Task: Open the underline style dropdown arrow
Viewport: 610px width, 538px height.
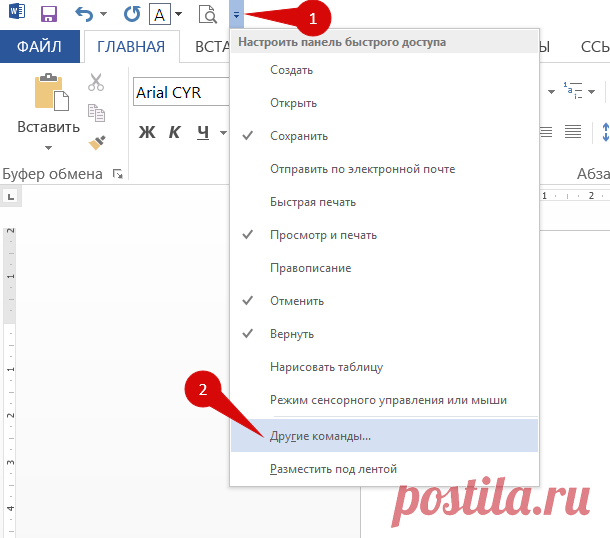Action: pyautogui.click(x=223, y=133)
